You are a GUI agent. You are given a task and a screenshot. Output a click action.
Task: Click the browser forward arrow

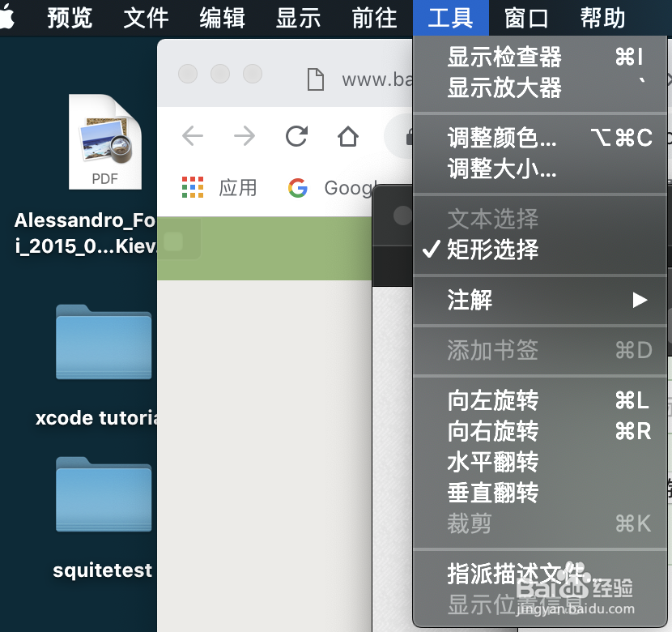pos(245,136)
